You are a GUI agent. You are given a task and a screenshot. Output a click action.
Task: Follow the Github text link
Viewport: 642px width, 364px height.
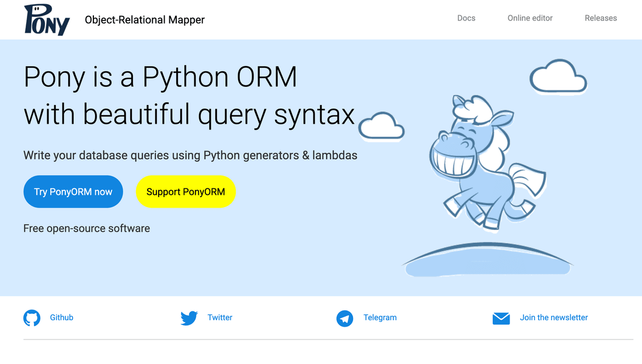click(x=61, y=317)
